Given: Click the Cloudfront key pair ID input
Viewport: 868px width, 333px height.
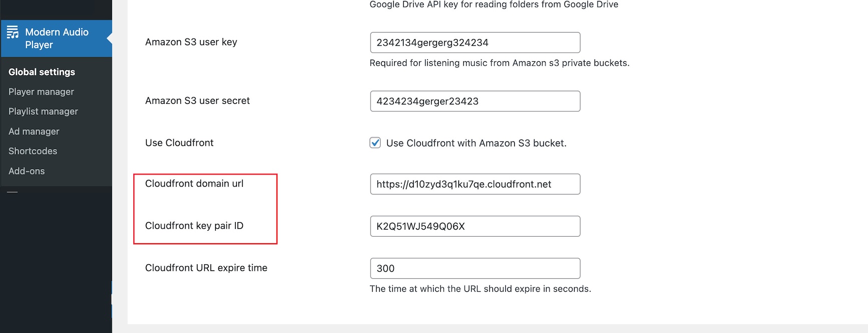Looking at the screenshot, I should coord(475,226).
